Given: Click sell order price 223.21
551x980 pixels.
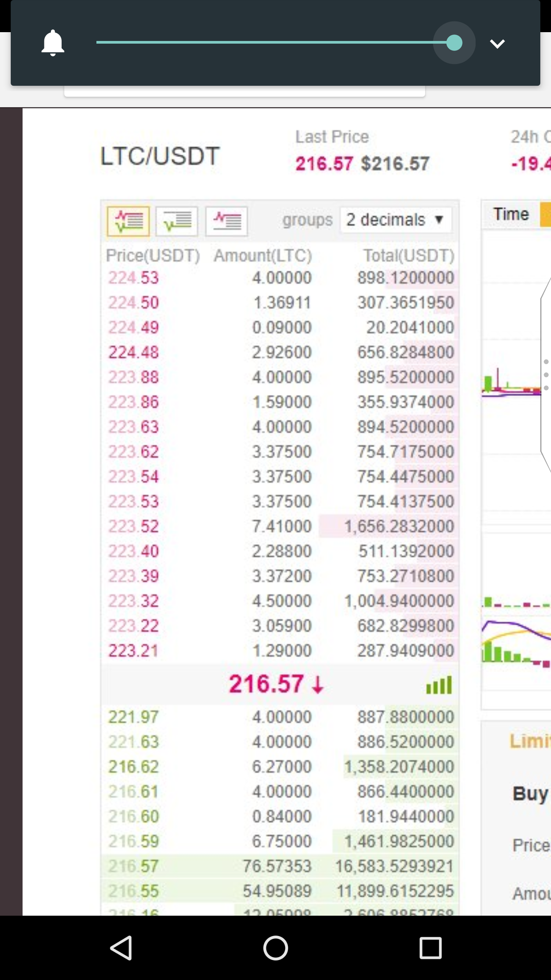Looking at the screenshot, I should (133, 651).
